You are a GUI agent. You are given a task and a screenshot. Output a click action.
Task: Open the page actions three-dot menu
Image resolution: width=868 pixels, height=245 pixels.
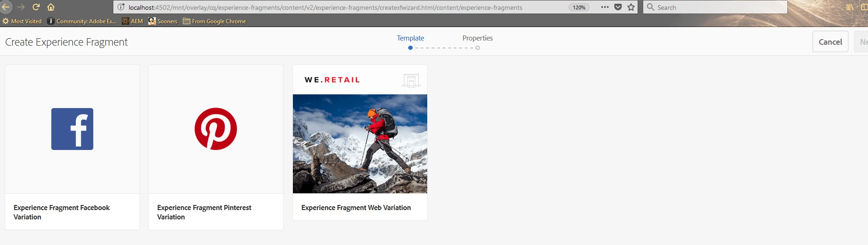[605, 7]
